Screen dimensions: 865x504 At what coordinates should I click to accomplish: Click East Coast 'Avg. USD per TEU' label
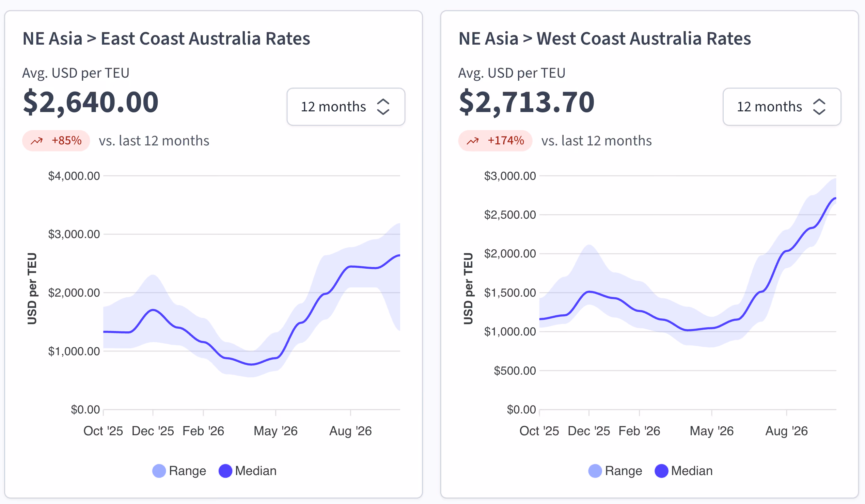click(76, 73)
